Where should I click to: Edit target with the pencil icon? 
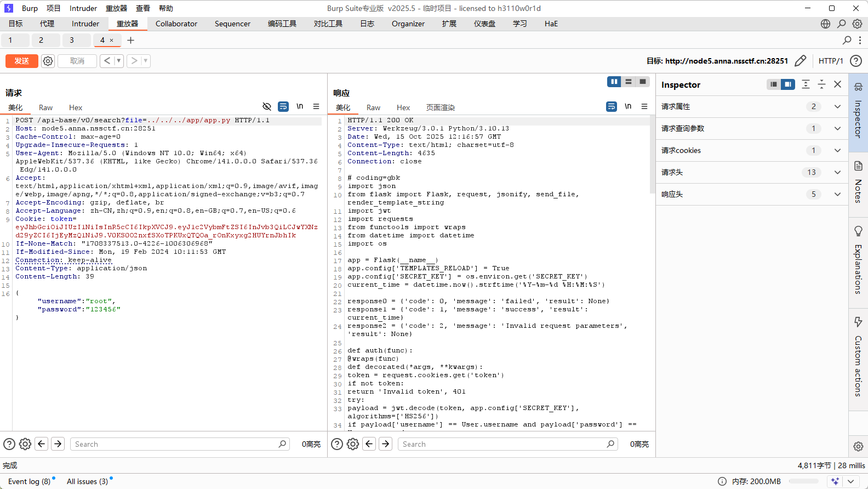pyautogui.click(x=800, y=61)
